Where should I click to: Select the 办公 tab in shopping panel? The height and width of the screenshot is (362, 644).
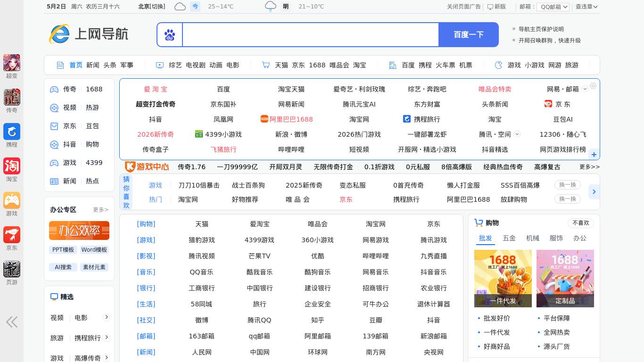coord(580,238)
